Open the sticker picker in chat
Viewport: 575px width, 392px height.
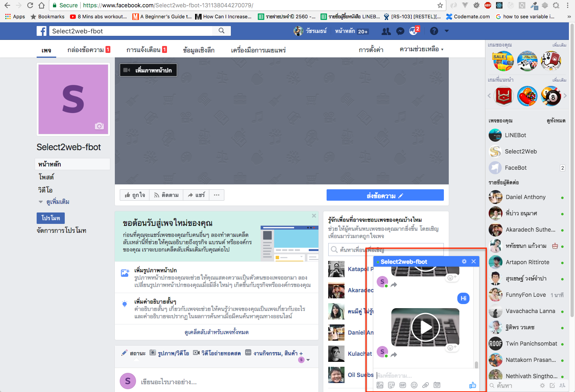pos(391,385)
